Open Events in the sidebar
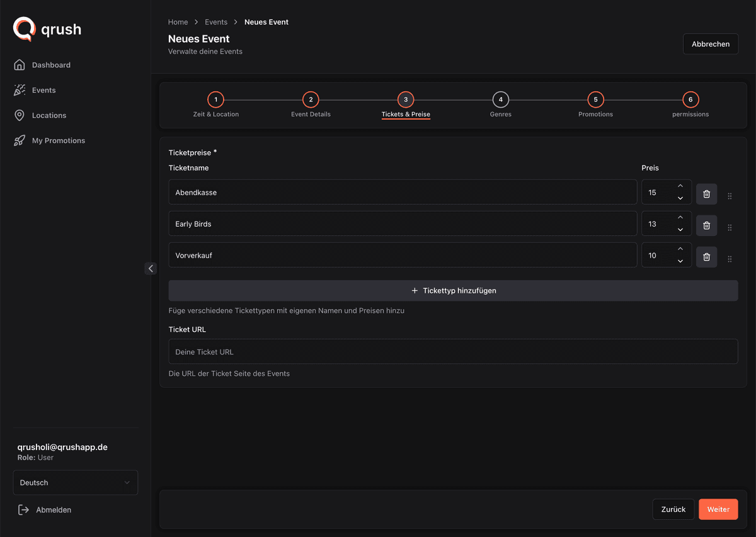756x537 pixels. pyautogui.click(x=44, y=90)
